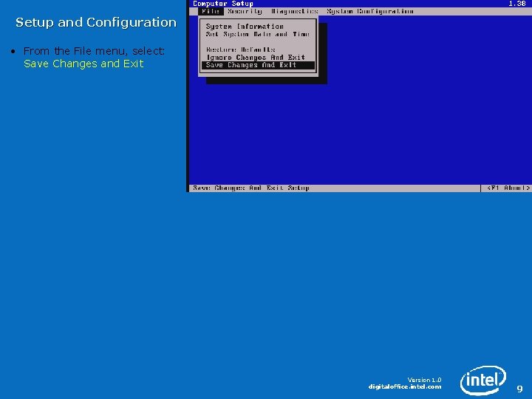Select Restore Defaults entry
This screenshot has width=532, height=399.
click(241, 50)
